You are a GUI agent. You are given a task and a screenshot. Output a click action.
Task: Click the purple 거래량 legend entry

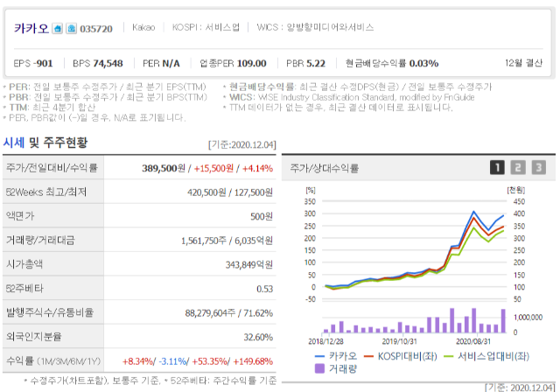pyautogui.click(x=336, y=368)
